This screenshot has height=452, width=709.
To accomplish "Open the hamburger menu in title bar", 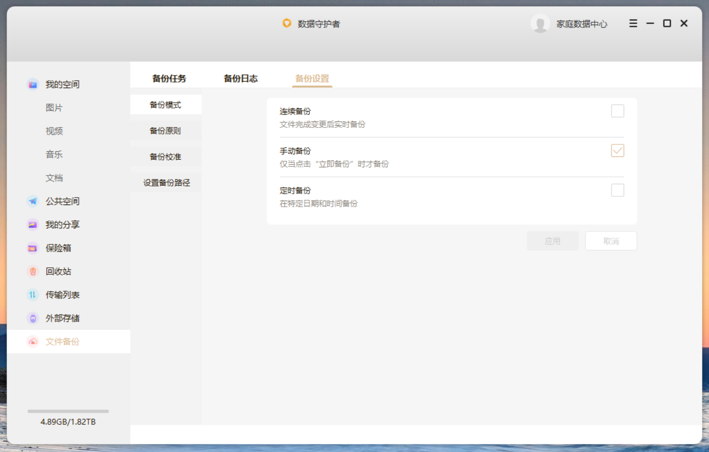I will pos(633,23).
